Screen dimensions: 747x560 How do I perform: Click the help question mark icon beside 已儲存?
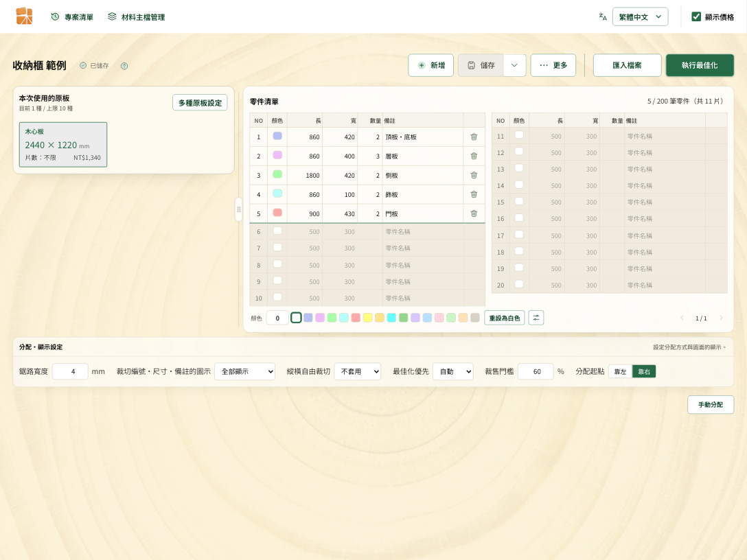pyautogui.click(x=124, y=66)
